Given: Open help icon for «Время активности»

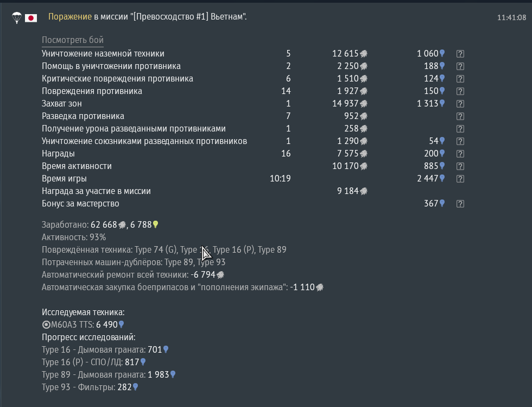Looking at the screenshot, I should coord(460,166).
